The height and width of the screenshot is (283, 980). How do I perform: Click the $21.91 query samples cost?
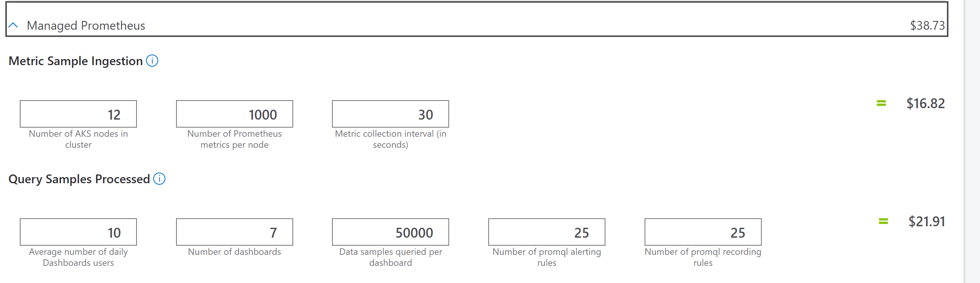pyautogui.click(x=926, y=222)
